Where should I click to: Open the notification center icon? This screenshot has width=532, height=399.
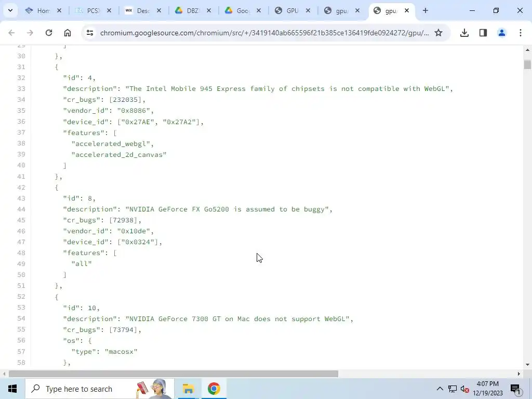(x=515, y=389)
